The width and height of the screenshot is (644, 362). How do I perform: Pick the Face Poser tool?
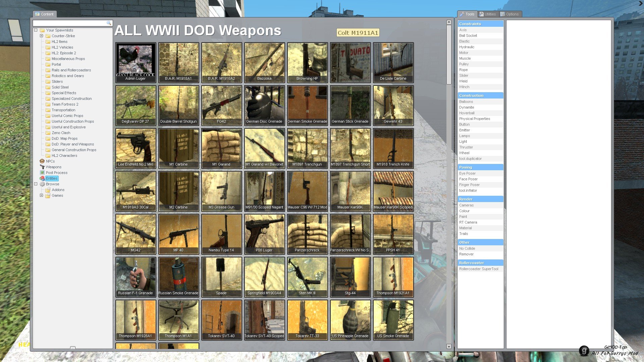click(480, 179)
